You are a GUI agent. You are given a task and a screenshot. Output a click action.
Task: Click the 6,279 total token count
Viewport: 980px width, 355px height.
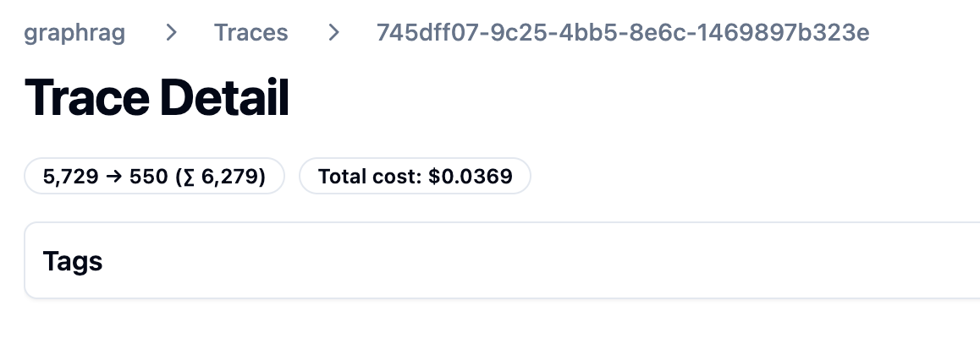[232, 177]
